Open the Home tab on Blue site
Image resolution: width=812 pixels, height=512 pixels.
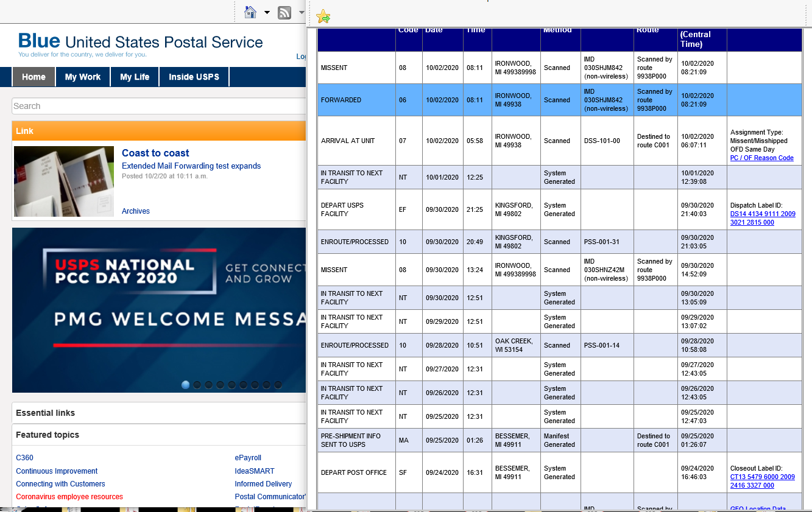pyautogui.click(x=34, y=77)
